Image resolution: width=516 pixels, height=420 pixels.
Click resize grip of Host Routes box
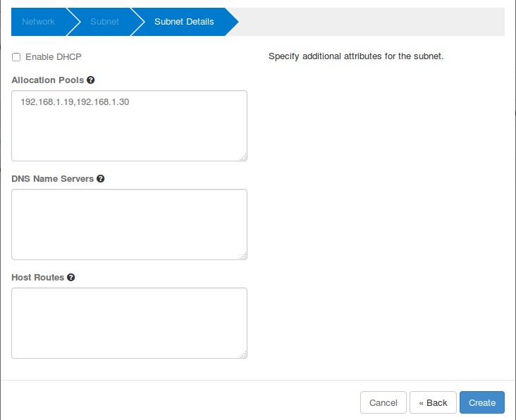click(242, 354)
